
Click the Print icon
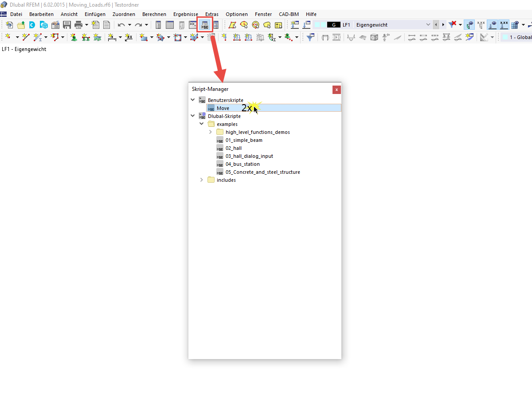click(x=78, y=25)
